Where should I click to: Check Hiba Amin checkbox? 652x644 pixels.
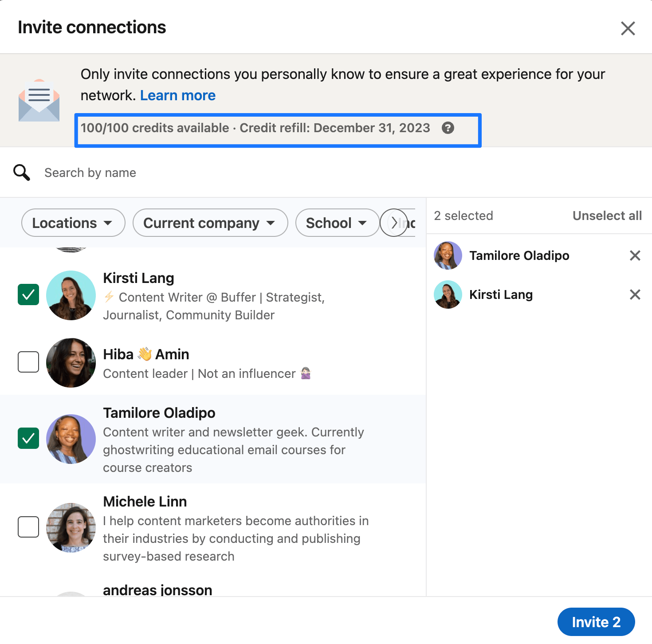tap(28, 362)
